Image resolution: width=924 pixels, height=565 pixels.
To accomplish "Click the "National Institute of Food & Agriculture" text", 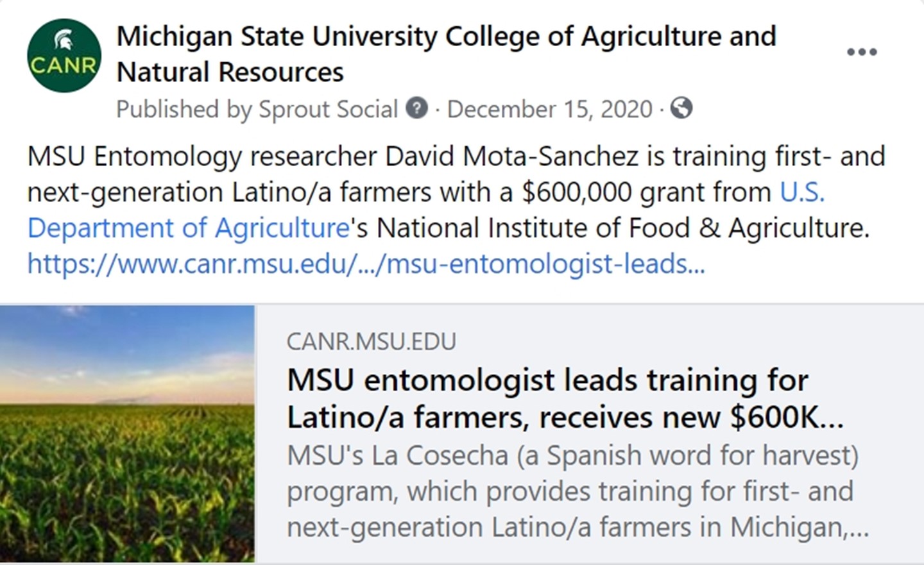I will point(622,228).
